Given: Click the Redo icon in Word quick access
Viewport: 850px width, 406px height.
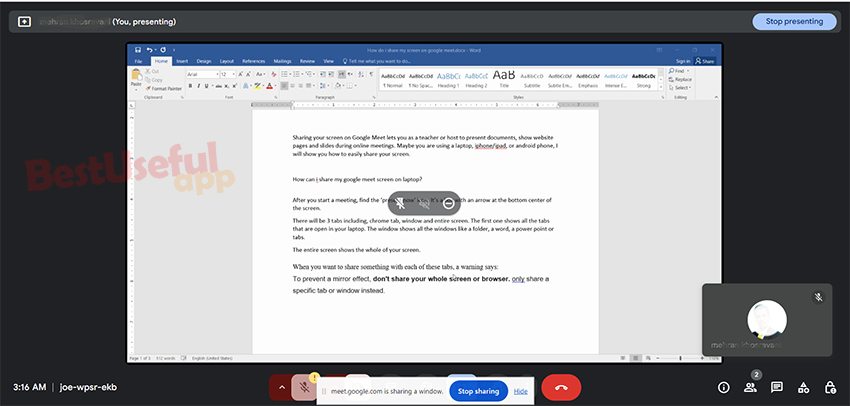Looking at the screenshot, I should 163,50.
